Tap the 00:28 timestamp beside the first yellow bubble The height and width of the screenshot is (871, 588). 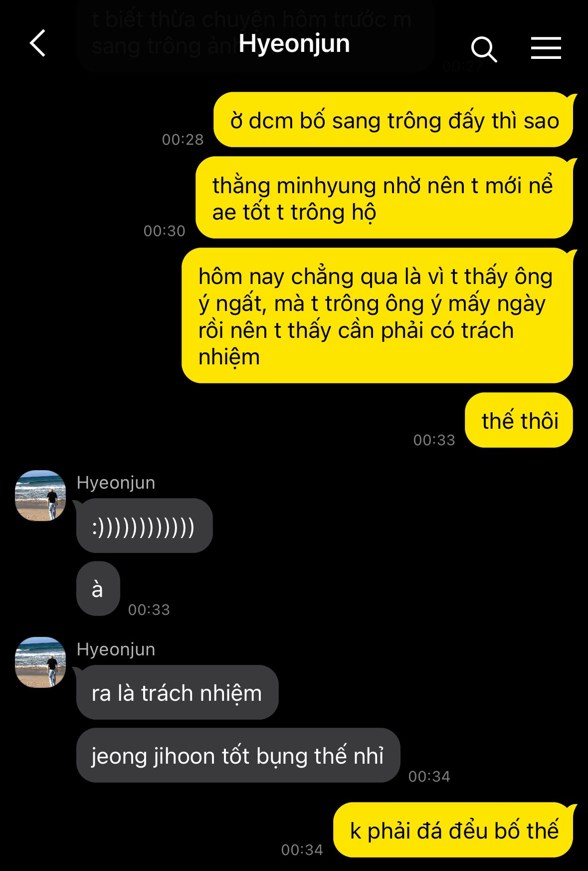click(183, 139)
